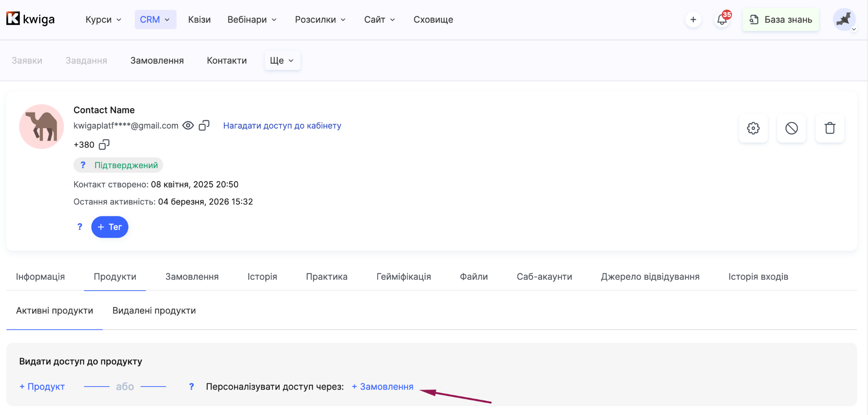Open the plus create icon in the header

693,20
